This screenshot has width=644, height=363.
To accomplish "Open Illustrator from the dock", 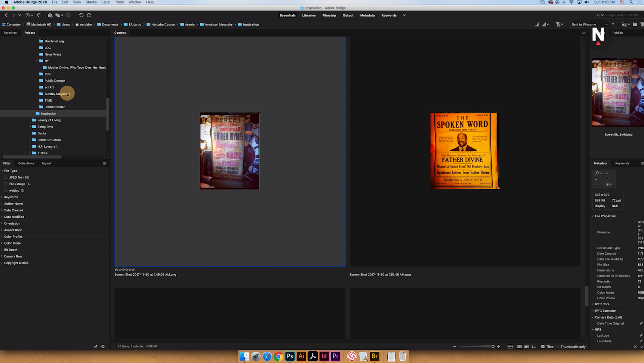I will [x=301, y=356].
